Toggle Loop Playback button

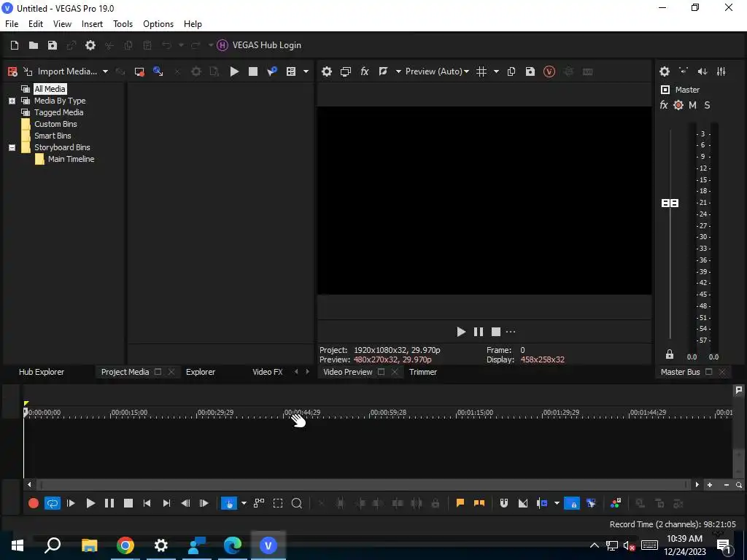pyautogui.click(x=53, y=503)
